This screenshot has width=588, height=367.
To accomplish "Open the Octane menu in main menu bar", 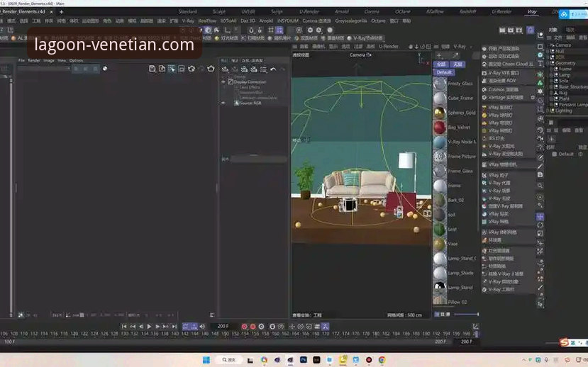I will [x=378, y=21].
